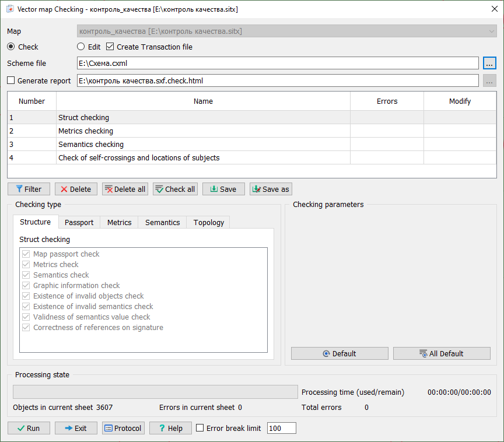504x442 pixels.
Task: Open the Semantics tab
Action: 162,222
